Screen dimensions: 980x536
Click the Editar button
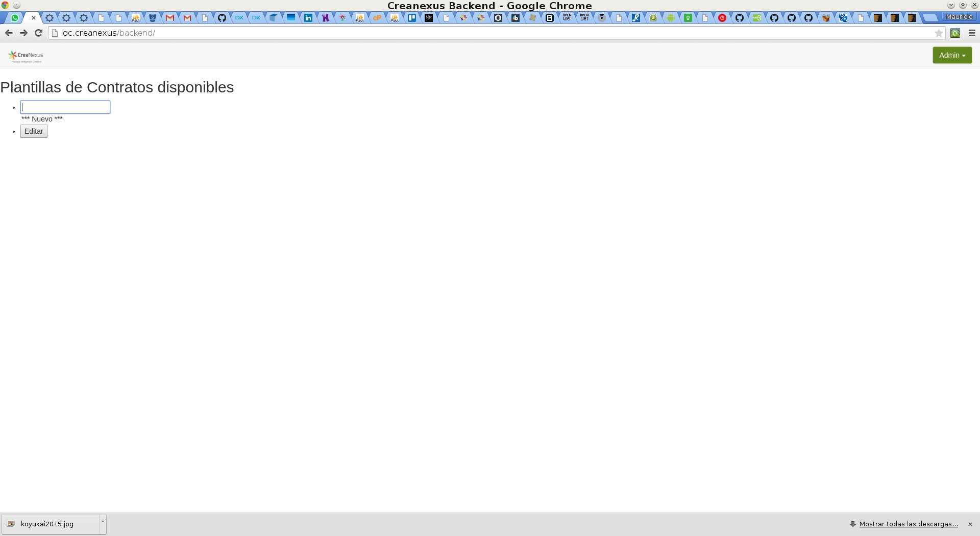point(34,131)
